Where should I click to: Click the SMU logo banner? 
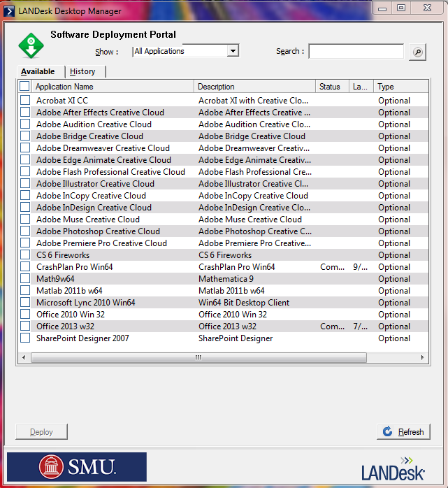(77, 466)
